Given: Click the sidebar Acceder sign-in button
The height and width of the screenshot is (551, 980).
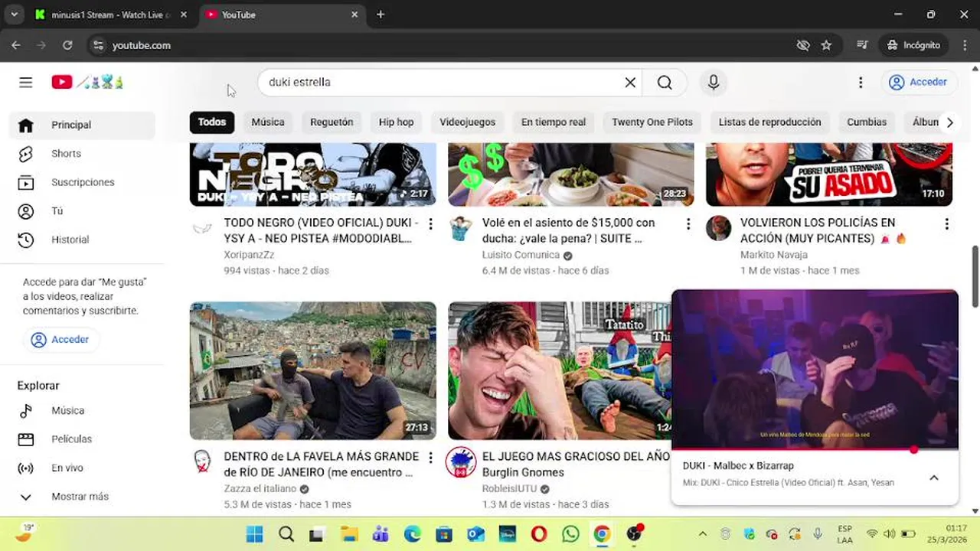Looking at the screenshot, I should (60, 339).
